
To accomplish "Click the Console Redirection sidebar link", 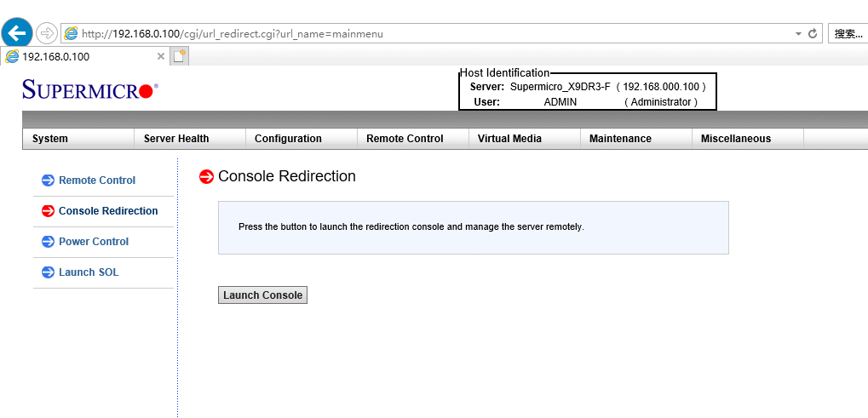I will point(108,210).
